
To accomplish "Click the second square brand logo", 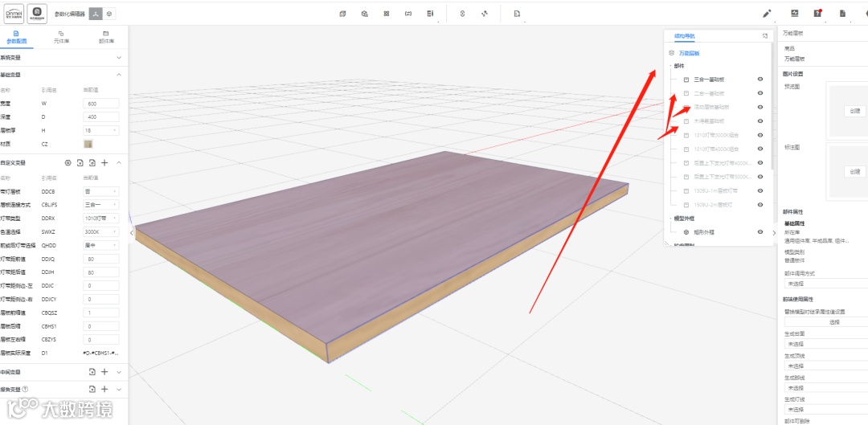I will [37, 12].
